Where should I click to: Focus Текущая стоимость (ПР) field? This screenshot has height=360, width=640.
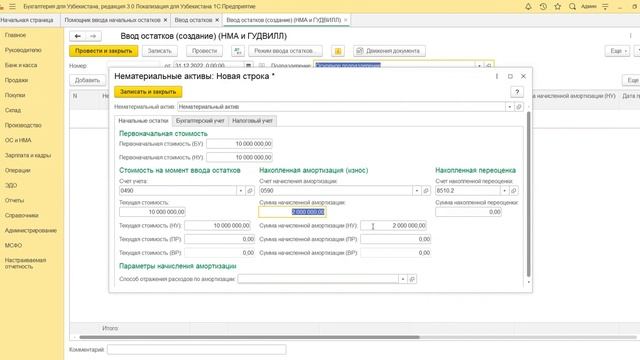[220, 239]
